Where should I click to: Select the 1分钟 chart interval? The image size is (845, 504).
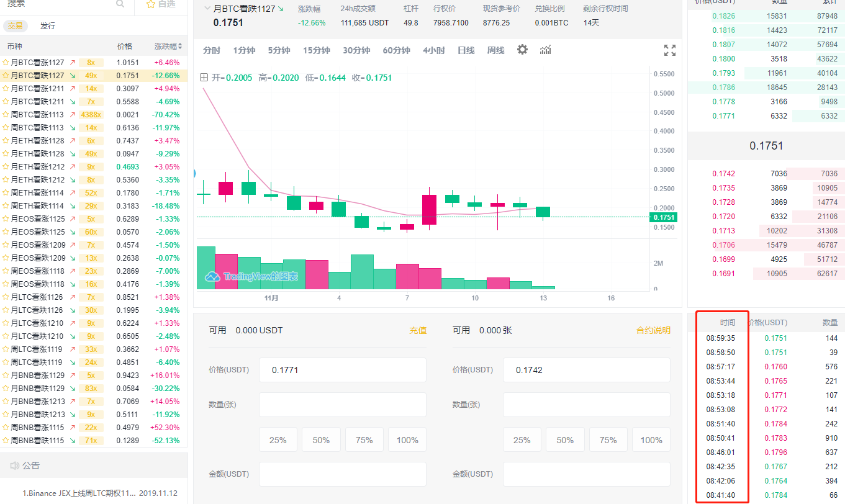pos(245,50)
